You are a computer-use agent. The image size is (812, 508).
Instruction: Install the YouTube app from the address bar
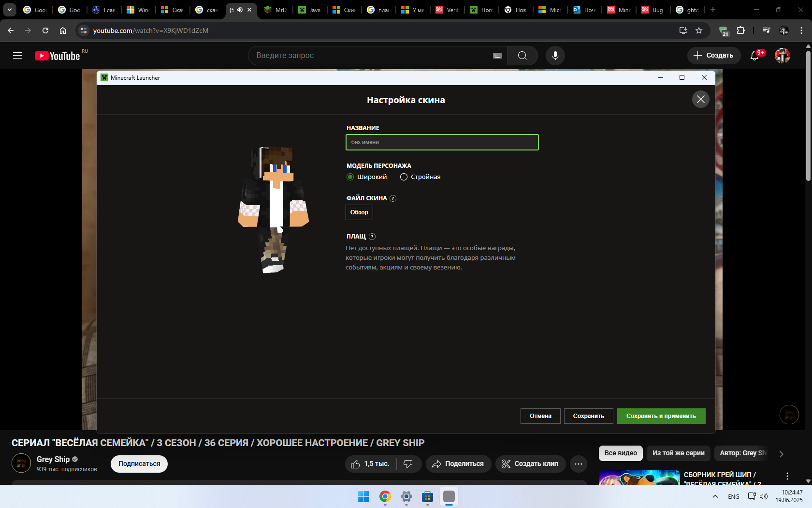[x=683, y=30]
